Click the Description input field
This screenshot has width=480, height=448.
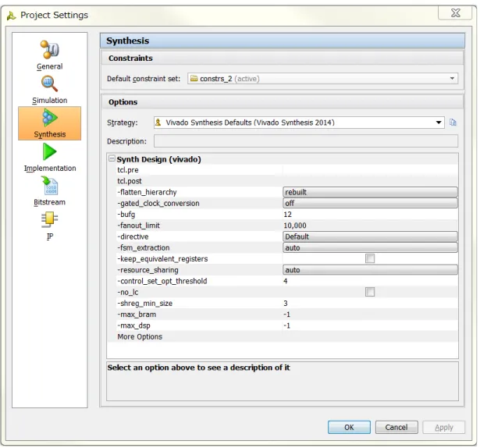(306, 141)
